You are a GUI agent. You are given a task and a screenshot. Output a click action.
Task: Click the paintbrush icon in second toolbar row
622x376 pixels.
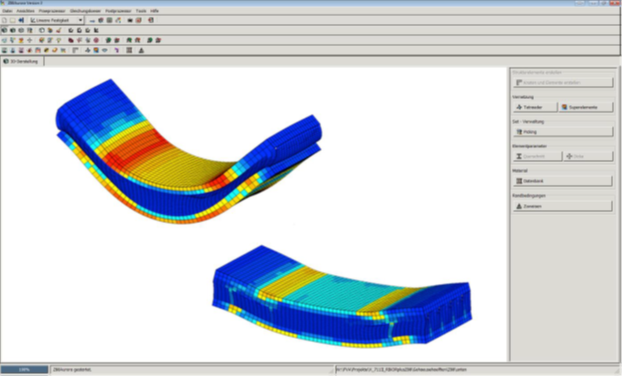59,30
